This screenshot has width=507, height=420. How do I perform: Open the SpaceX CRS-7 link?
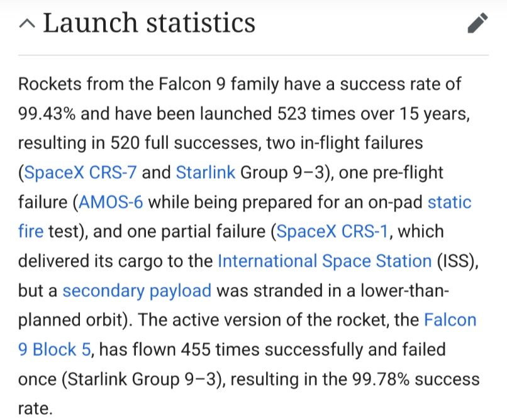[x=80, y=172]
